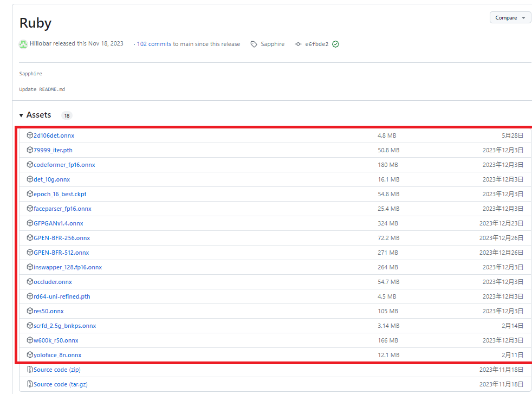Click the tag icon next to Sapphire
The width and height of the screenshot is (532, 394).
point(254,44)
